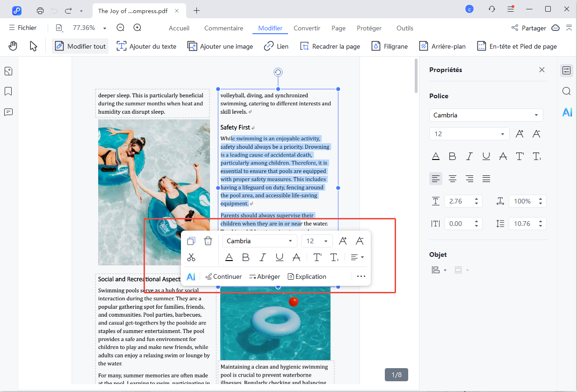577x392 pixels.
Task: Expand the zoom level 77.36% dropdown
Action: click(104, 28)
